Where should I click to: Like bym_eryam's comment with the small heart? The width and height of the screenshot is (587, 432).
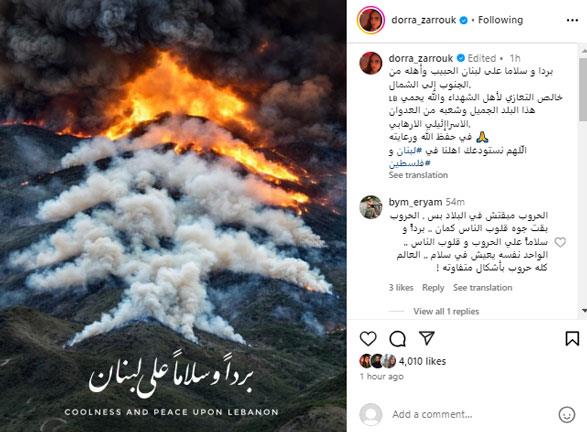[560, 242]
